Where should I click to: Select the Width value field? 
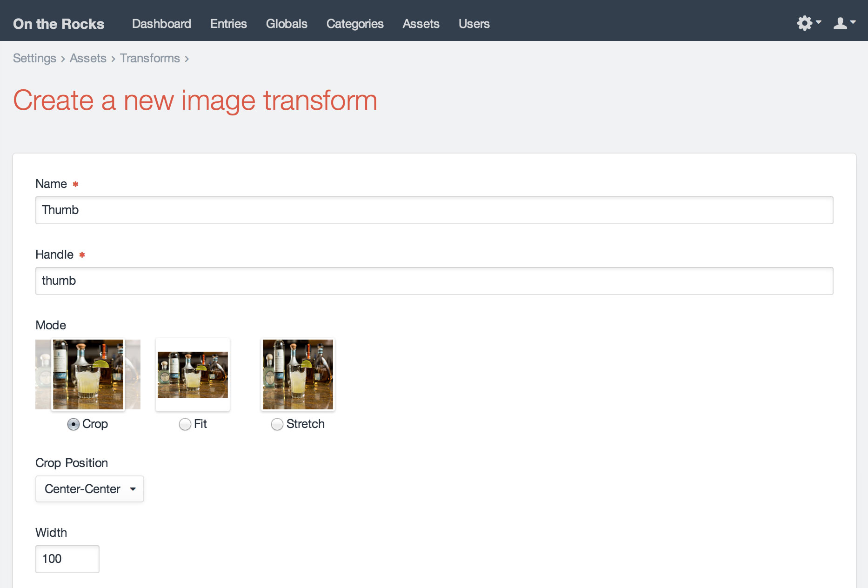coord(67,559)
